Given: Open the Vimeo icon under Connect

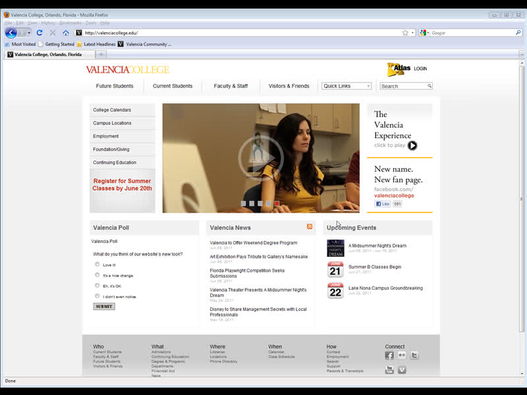Looking at the screenshot, I should [x=402, y=370].
